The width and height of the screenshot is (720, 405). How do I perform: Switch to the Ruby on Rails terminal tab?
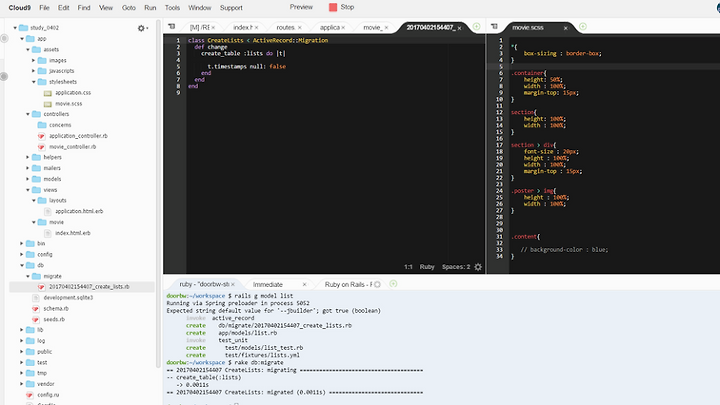click(349, 285)
